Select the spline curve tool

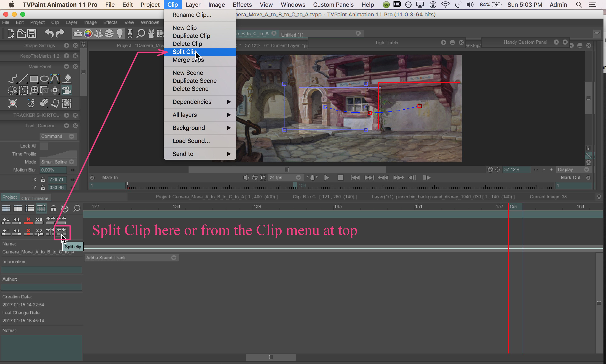coord(55,79)
